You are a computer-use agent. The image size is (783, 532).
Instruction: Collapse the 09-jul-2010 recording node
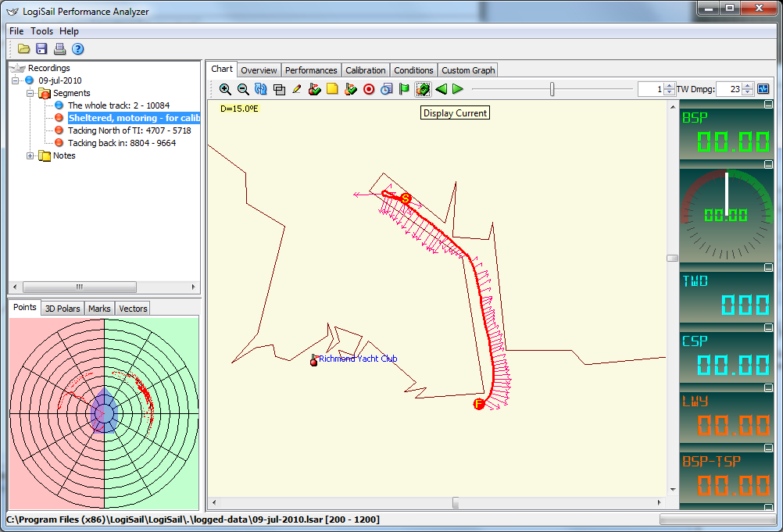[x=16, y=80]
